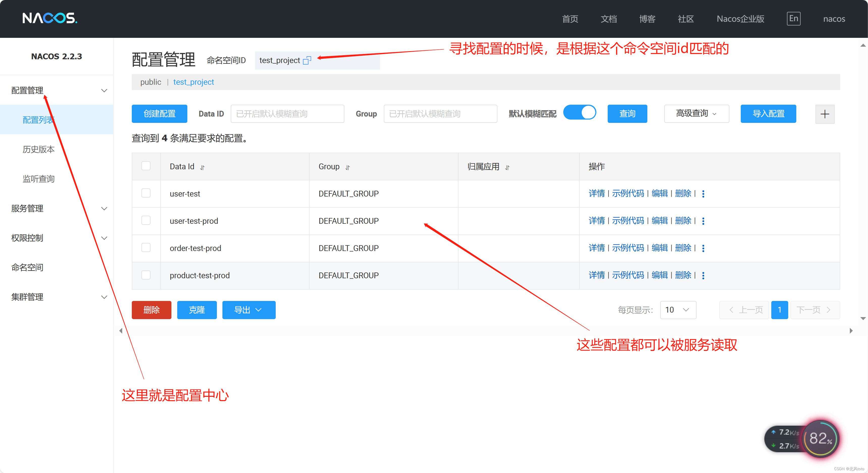868x473 pixels.
Task: Switch language with En button
Action: point(794,18)
